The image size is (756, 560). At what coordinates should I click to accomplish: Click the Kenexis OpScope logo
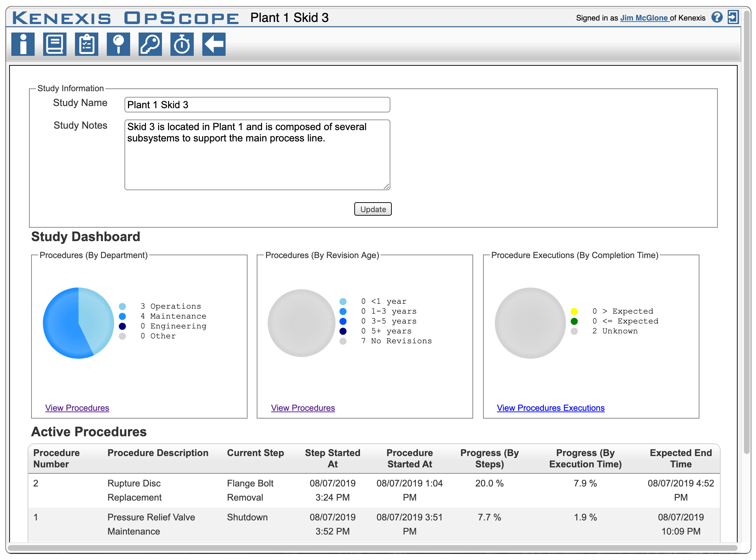pyautogui.click(x=126, y=18)
